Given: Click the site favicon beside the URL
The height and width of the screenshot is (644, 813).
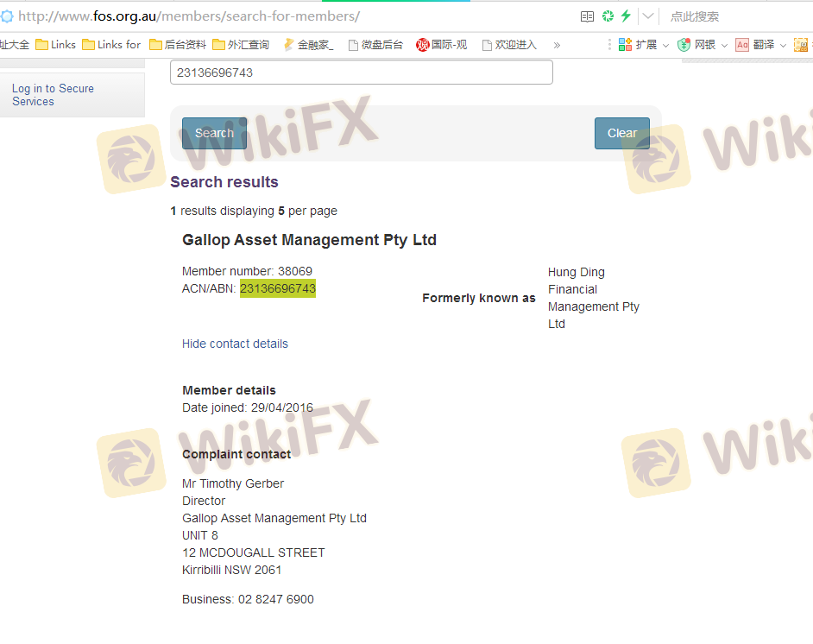Looking at the screenshot, I should pyautogui.click(x=6, y=16).
